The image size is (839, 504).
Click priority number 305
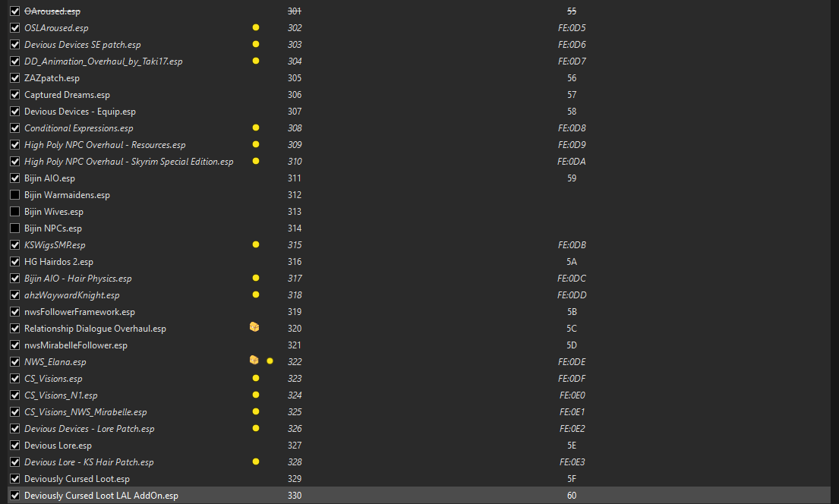tap(295, 78)
